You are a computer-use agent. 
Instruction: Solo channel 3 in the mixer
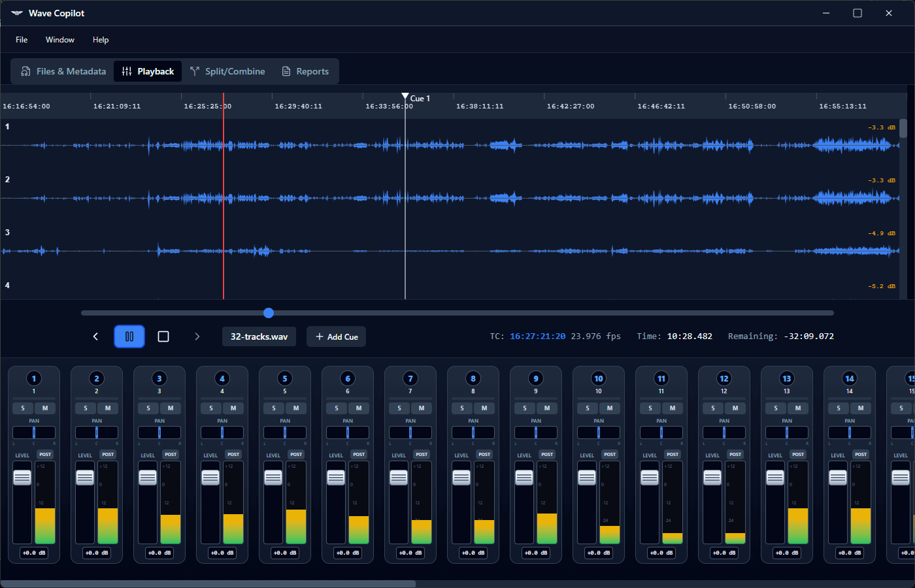click(x=148, y=408)
